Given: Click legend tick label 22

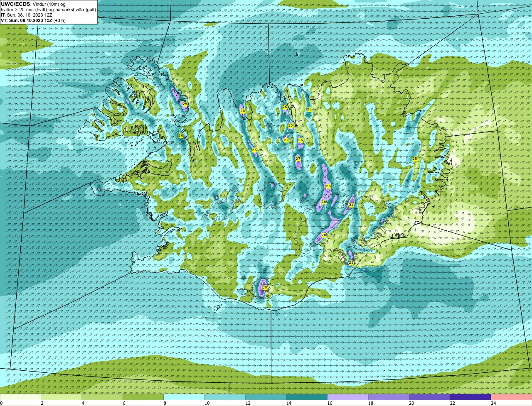Looking at the screenshot, I should 452,403.
